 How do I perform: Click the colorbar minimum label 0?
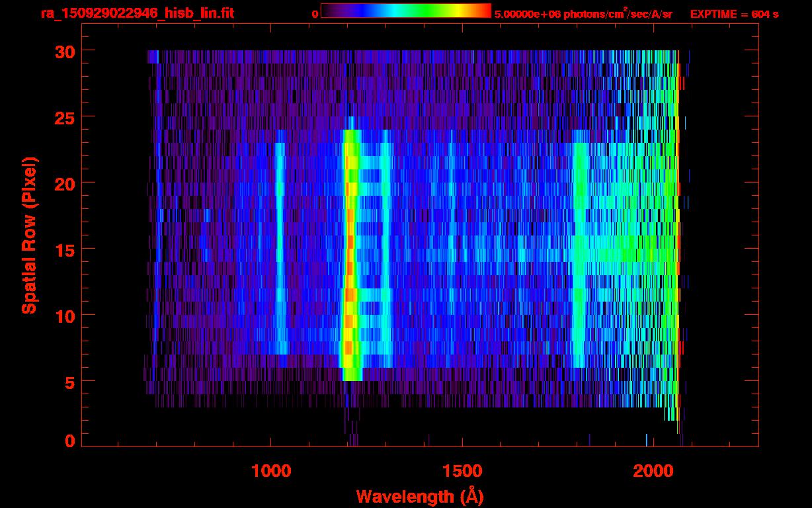coord(315,14)
